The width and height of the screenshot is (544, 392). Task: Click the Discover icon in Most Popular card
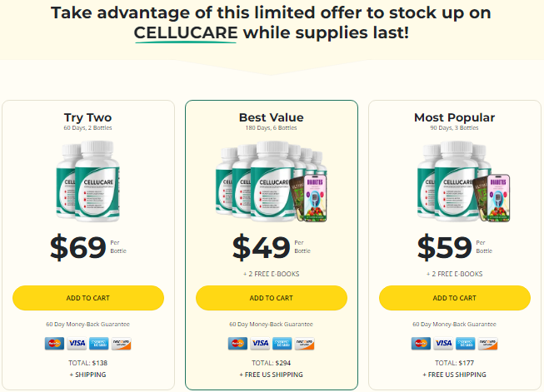coord(487,343)
